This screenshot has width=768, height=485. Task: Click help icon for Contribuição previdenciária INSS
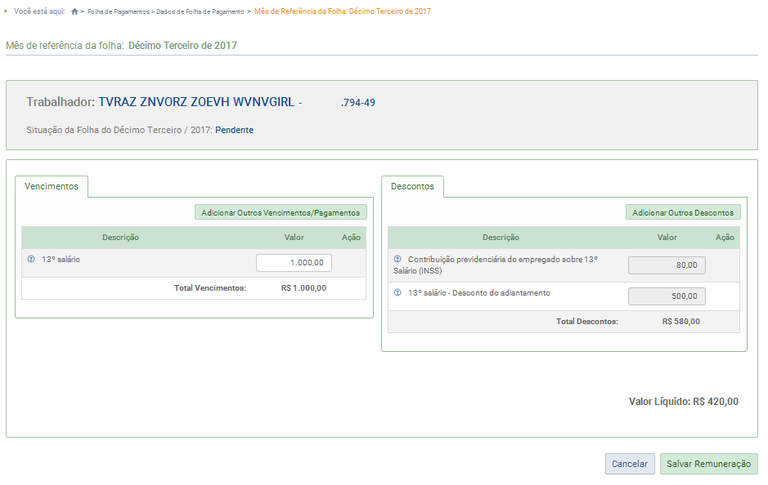[397, 259]
